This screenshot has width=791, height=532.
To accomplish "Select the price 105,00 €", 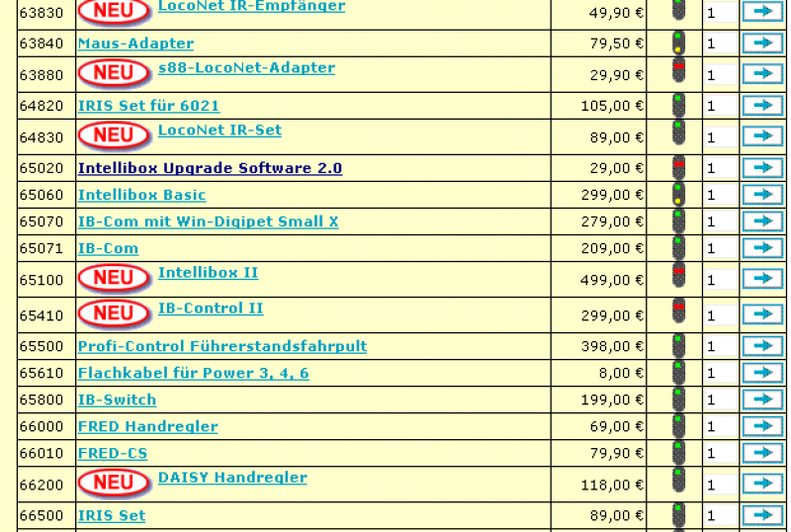I will (612, 106).
